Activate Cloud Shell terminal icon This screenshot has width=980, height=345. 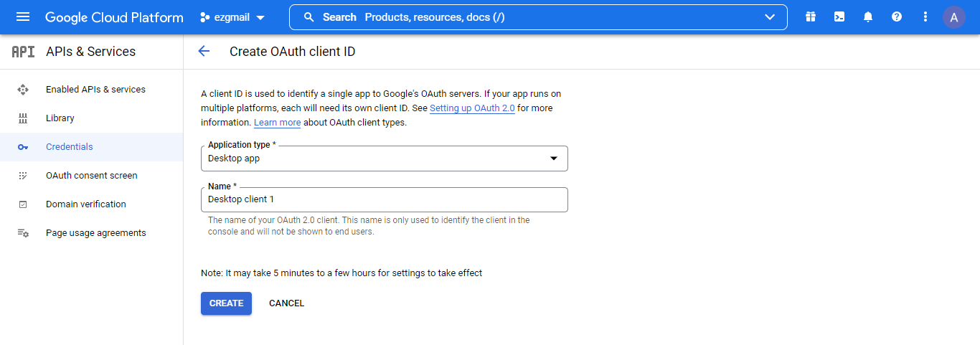pyautogui.click(x=839, y=17)
